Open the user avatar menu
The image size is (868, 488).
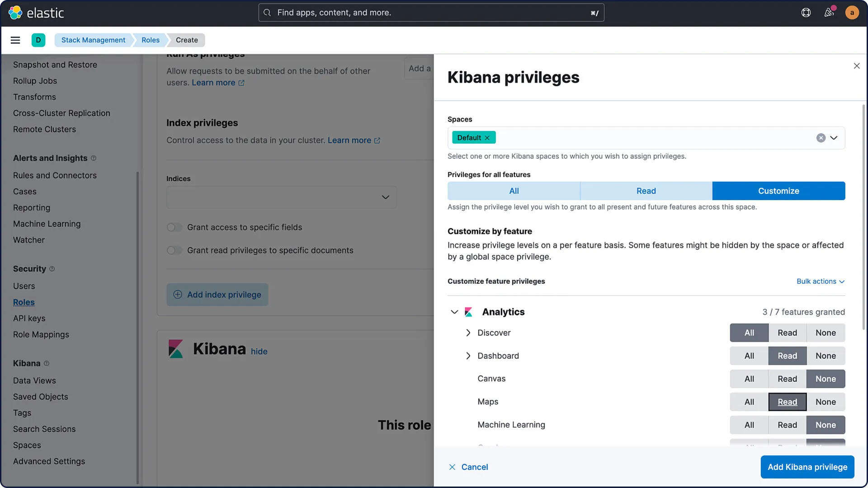tap(852, 13)
